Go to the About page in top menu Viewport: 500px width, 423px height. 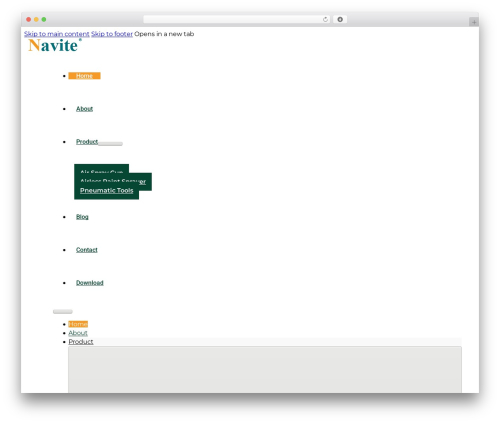[84, 109]
